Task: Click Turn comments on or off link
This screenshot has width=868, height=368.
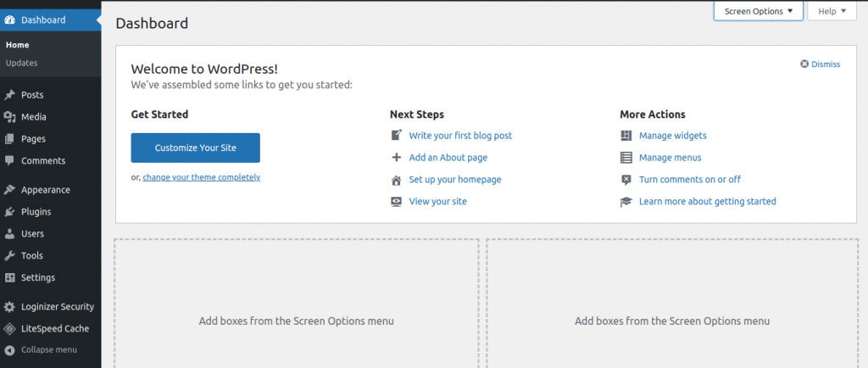Action: click(690, 180)
